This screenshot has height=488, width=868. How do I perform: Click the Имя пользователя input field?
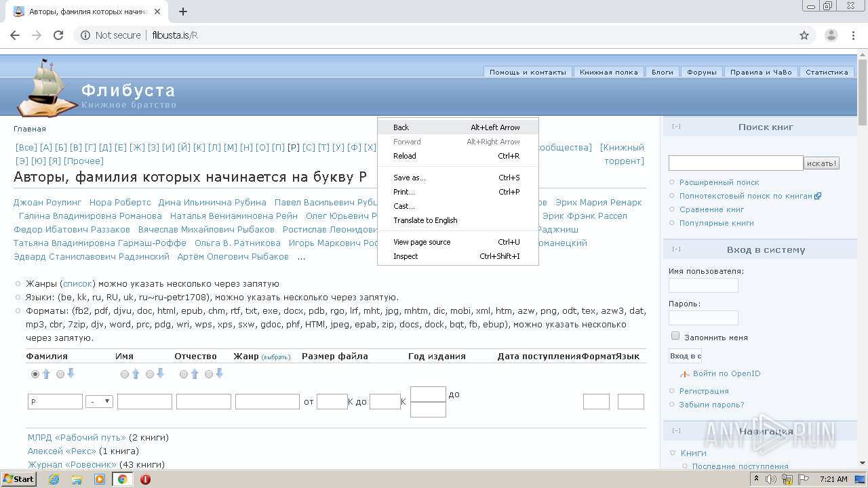point(703,285)
